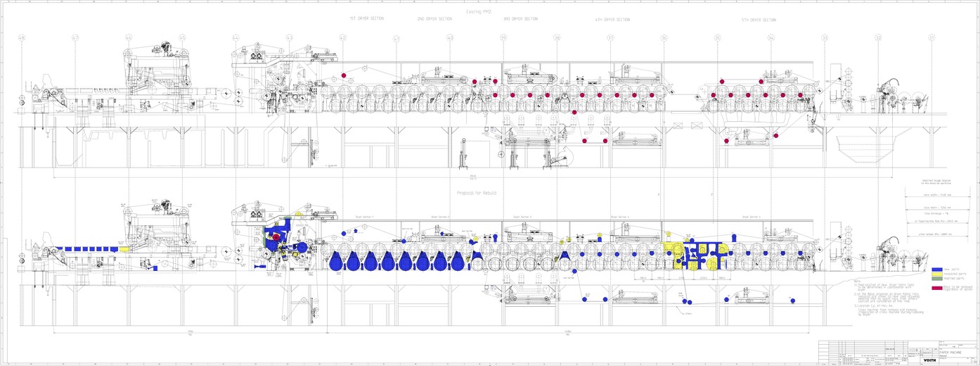Click 'Dryer Section 2' label in rebuild drawing
Screen dimensions: 980x366
440,217
